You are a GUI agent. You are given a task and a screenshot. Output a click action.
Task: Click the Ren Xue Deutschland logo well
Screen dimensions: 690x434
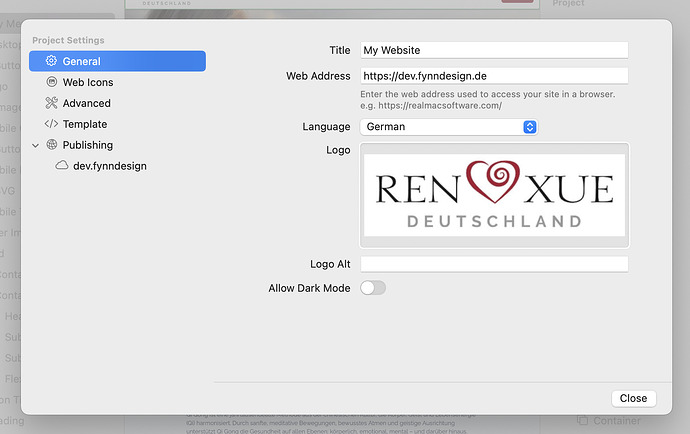pyautogui.click(x=495, y=195)
